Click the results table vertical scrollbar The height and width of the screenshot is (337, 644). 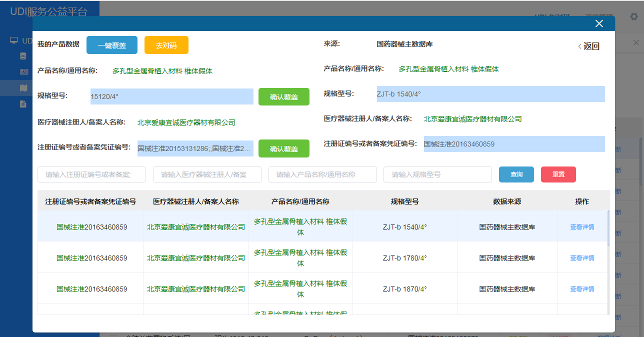(608, 228)
